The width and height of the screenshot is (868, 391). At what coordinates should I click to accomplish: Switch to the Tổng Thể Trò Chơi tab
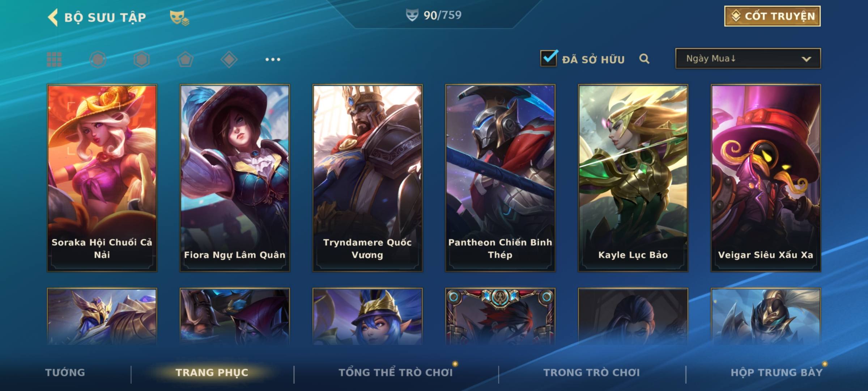(396, 373)
